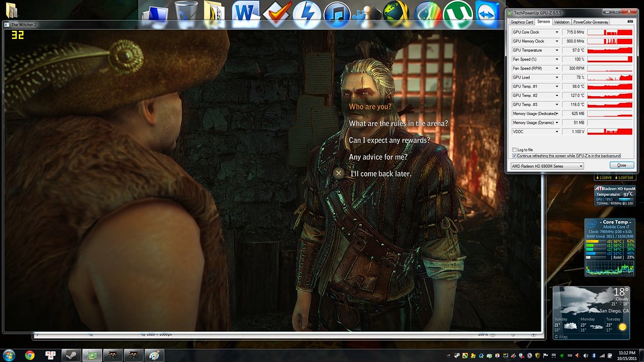The width and height of the screenshot is (644, 362).
Task: Choose 'Any advice for me?' dialogue line
Action: 378,157
